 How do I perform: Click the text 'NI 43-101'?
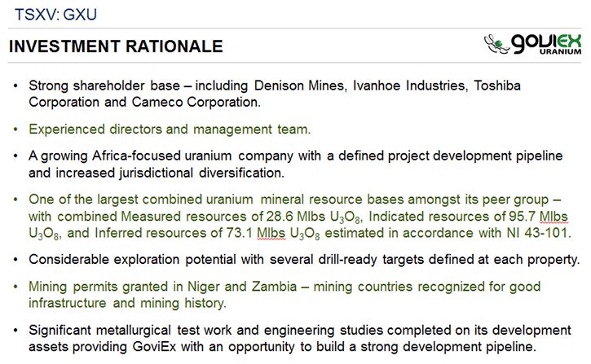[536, 233]
